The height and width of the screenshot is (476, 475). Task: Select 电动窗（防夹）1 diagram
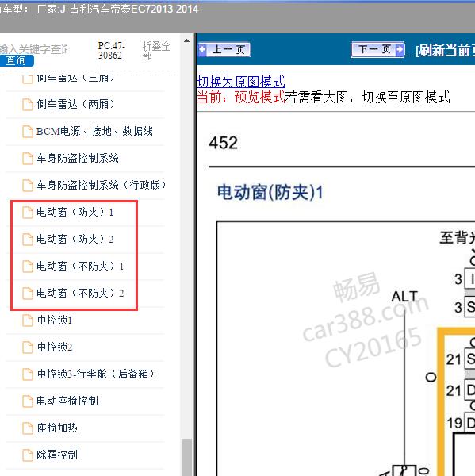tap(75, 212)
